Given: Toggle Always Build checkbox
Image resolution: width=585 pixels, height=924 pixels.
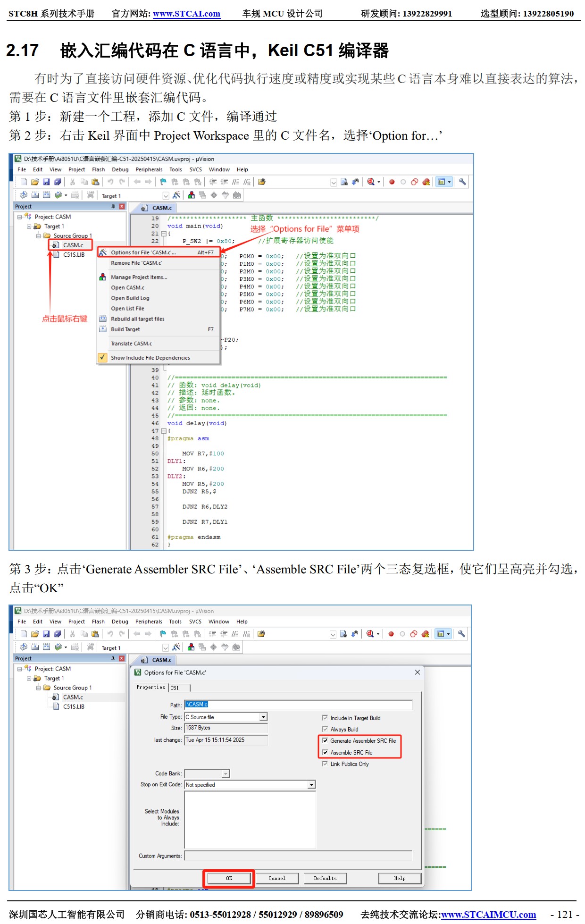Looking at the screenshot, I should click(325, 729).
